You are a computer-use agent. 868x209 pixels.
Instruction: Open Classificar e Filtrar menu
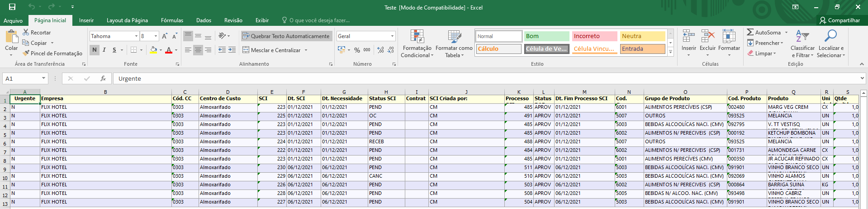point(802,44)
